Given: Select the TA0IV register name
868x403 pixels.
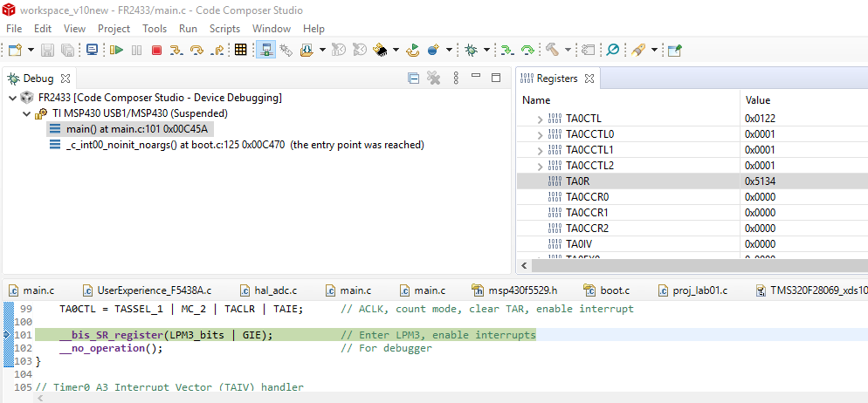Looking at the screenshot, I should coord(579,244).
